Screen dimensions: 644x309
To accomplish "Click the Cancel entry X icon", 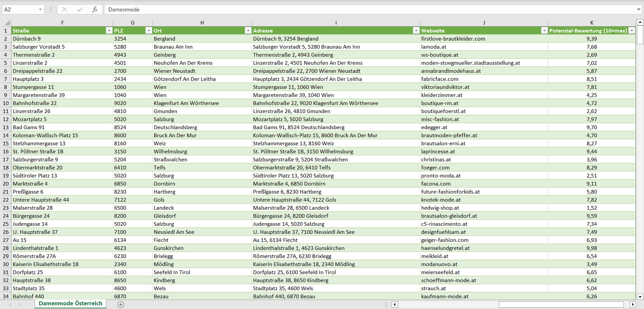I will click(x=65, y=9).
